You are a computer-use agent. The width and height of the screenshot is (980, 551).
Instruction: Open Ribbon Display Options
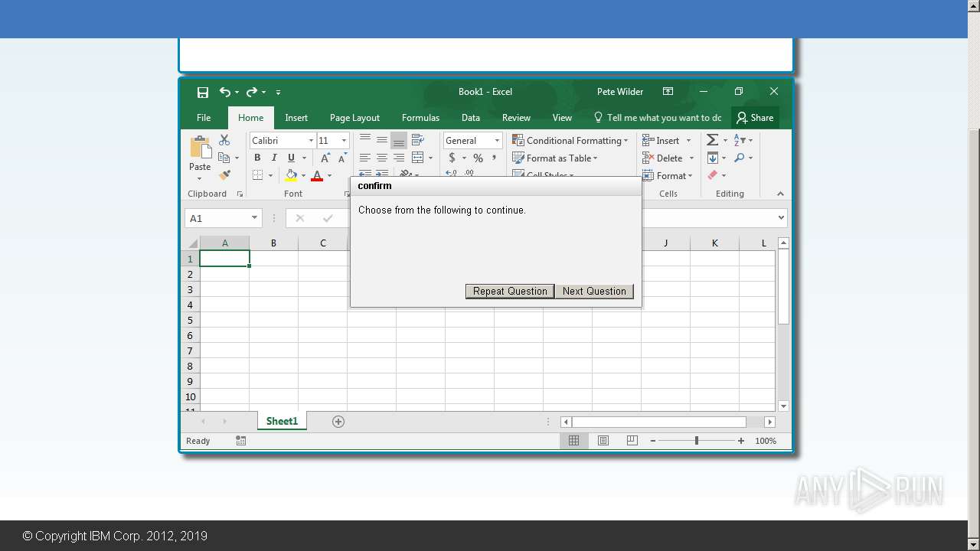[x=668, y=91]
